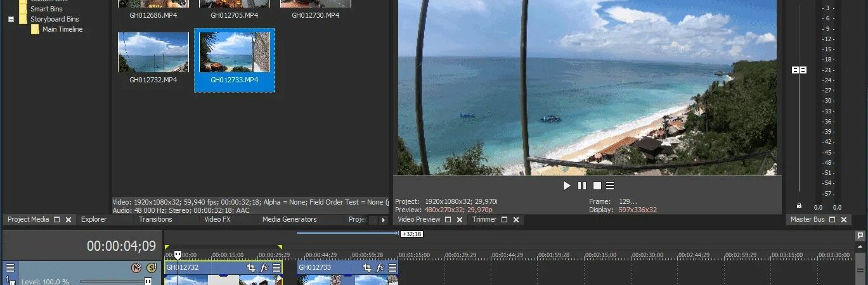
Task: Undock the Video Preview window
Action: (x=448, y=219)
